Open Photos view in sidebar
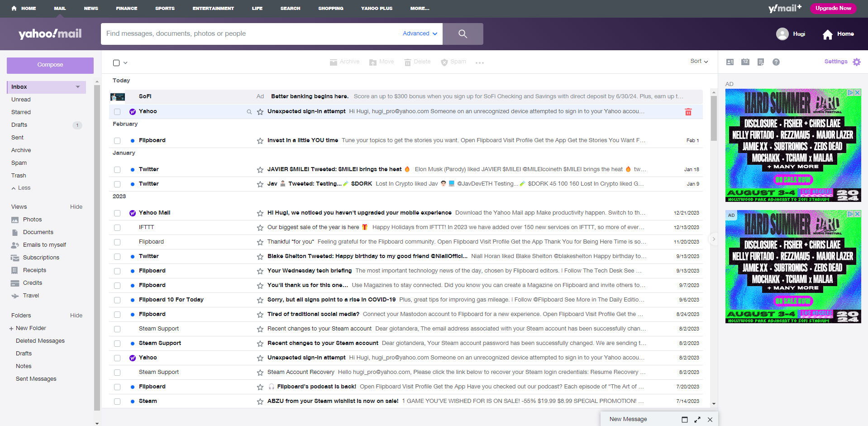This screenshot has width=868, height=426. 32,220
